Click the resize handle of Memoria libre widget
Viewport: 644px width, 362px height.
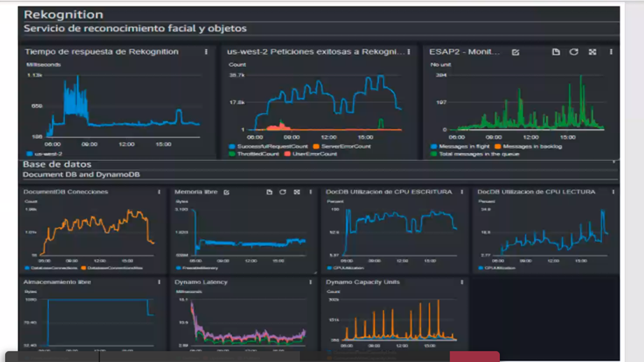pos(315,272)
